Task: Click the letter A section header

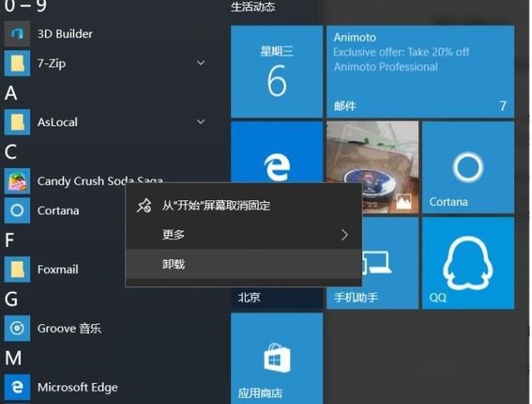Action: (x=11, y=93)
